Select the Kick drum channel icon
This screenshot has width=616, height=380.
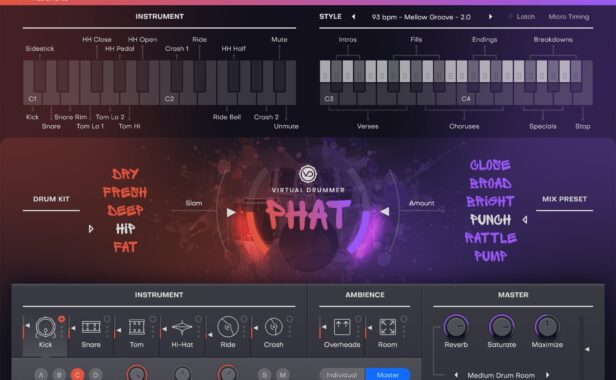(x=45, y=327)
